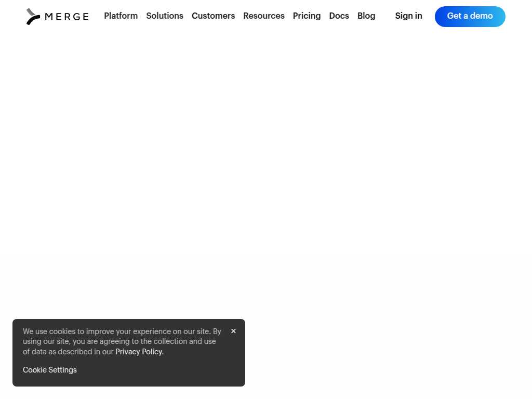Viewport: 532px width, 399px height.
Task: Open the Privacy Policy link
Action: (139, 352)
